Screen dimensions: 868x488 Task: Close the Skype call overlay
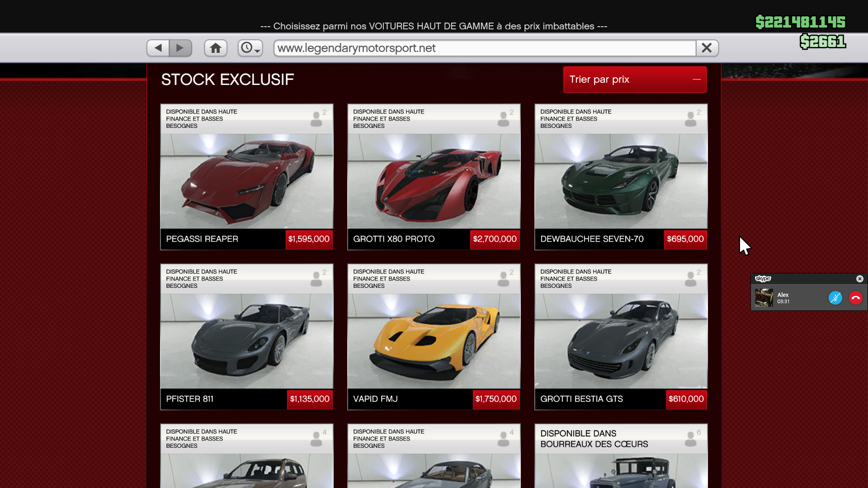[x=860, y=279]
